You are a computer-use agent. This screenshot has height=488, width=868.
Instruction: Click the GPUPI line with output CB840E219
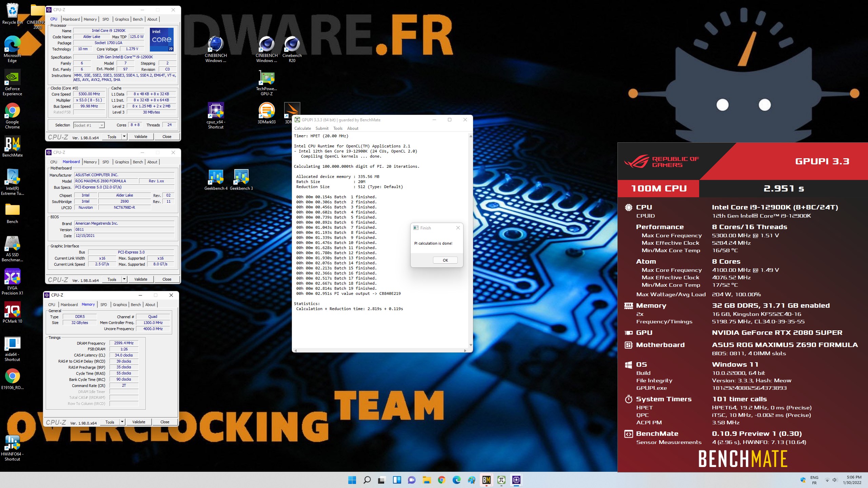coord(348,293)
